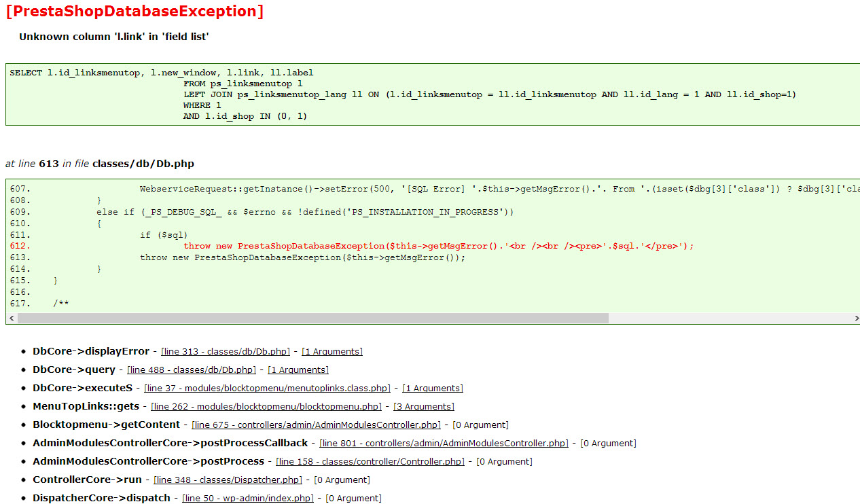The image size is (860, 504).
Task: Click the 'DbCore->displayError' trace entry
Action: [x=91, y=351]
